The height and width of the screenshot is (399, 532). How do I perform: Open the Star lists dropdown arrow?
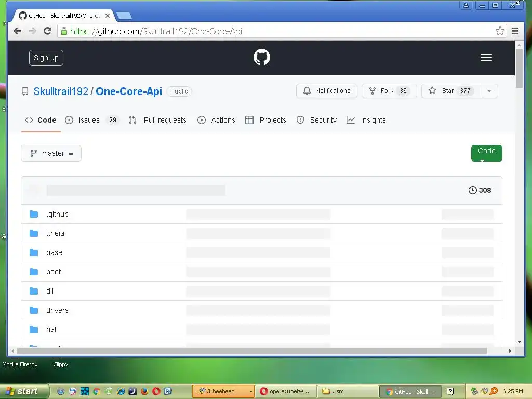click(489, 91)
